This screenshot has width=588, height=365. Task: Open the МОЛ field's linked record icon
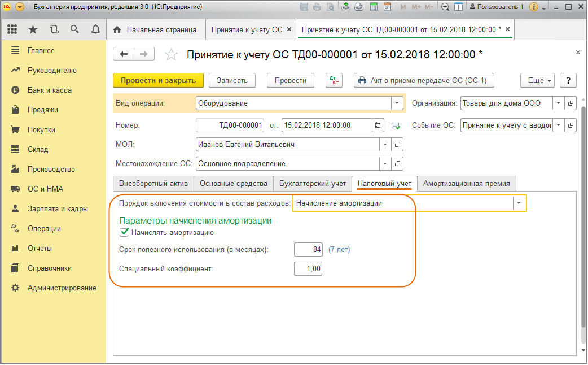pos(397,144)
